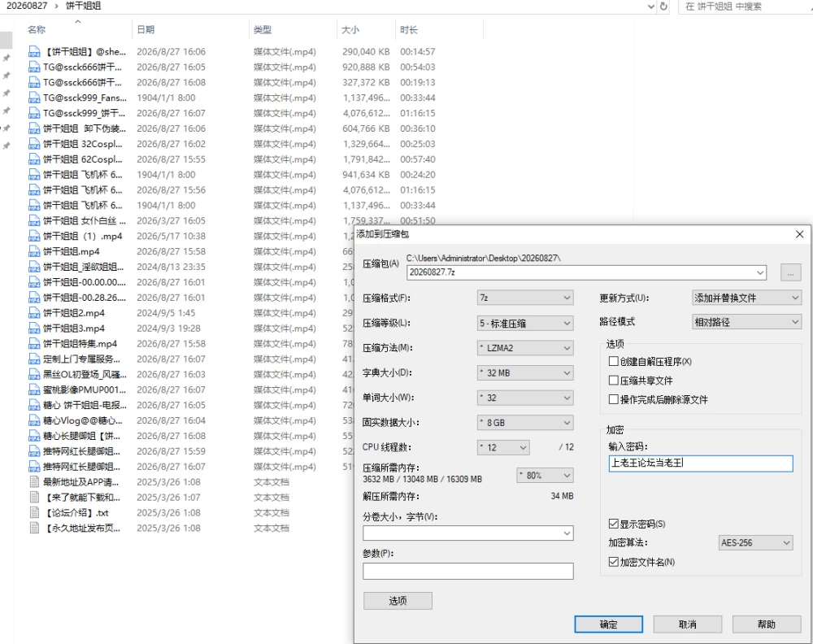
Task: Click the size 920,888 KB
Action: click(x=366, y=67)
